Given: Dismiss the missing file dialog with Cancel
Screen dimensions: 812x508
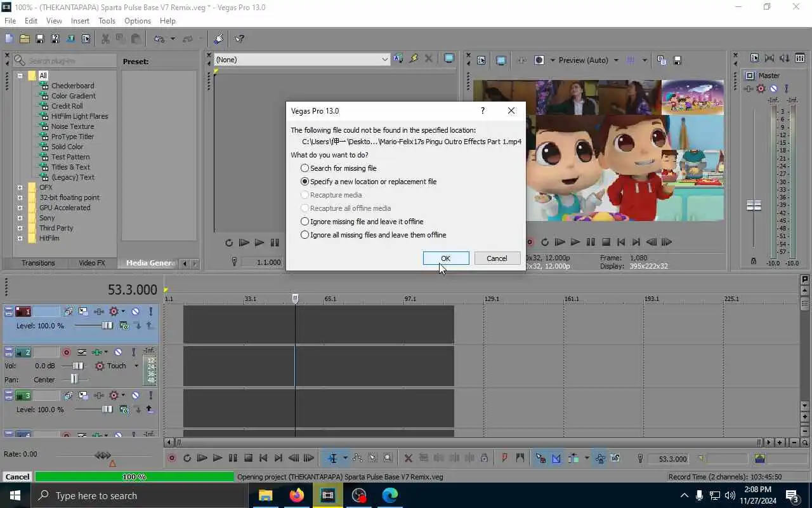Looking at the screenshot, I should [x=497, y=258].
